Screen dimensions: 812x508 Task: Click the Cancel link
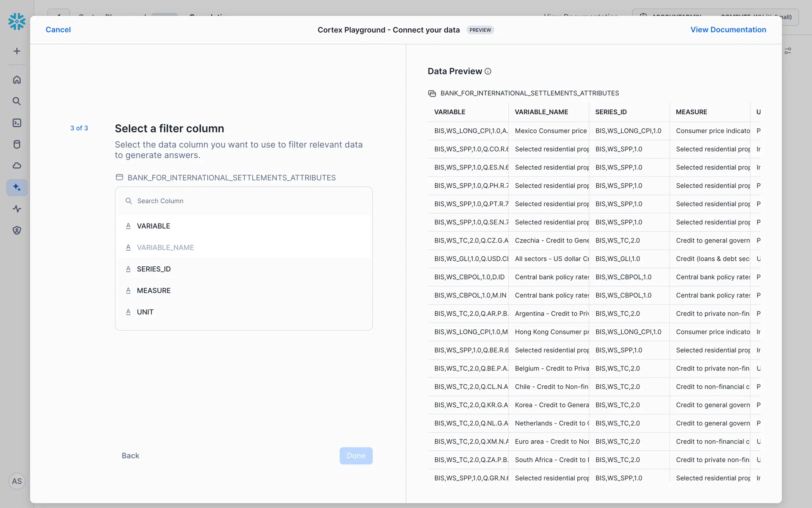(x=58, y=30)
